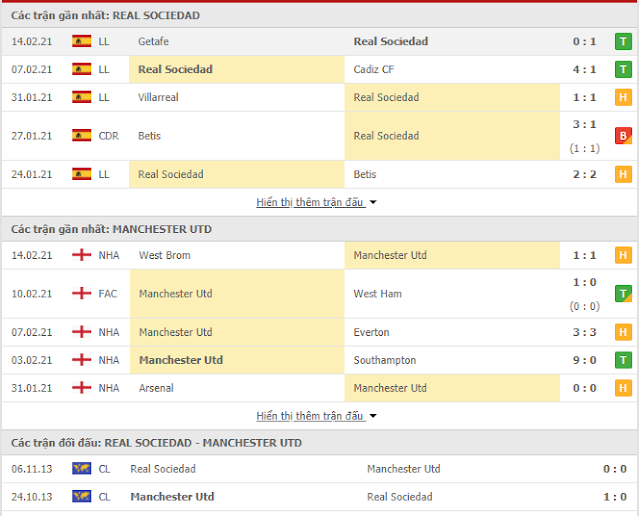The height and width of the screenshot is (516, 639).
Task: Open the Manchester Utd vs Southampton match row
Action: [x=320, y=360]
